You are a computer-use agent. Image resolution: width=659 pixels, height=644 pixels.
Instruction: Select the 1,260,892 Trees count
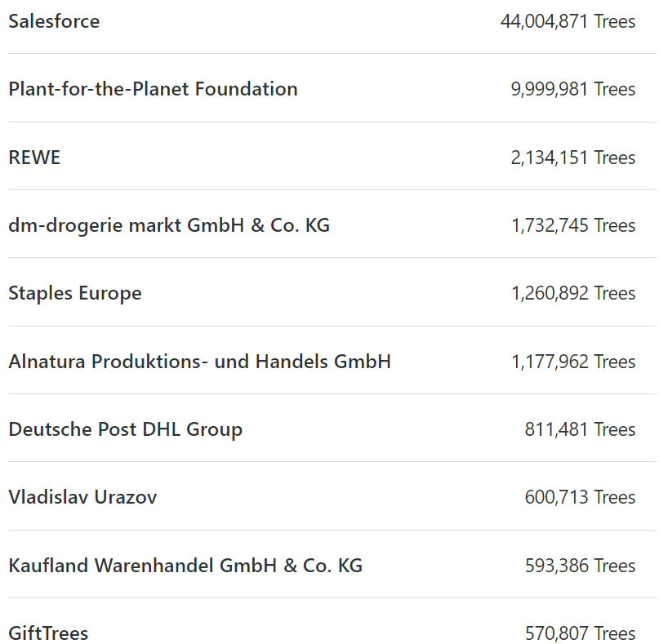[573, 293]
